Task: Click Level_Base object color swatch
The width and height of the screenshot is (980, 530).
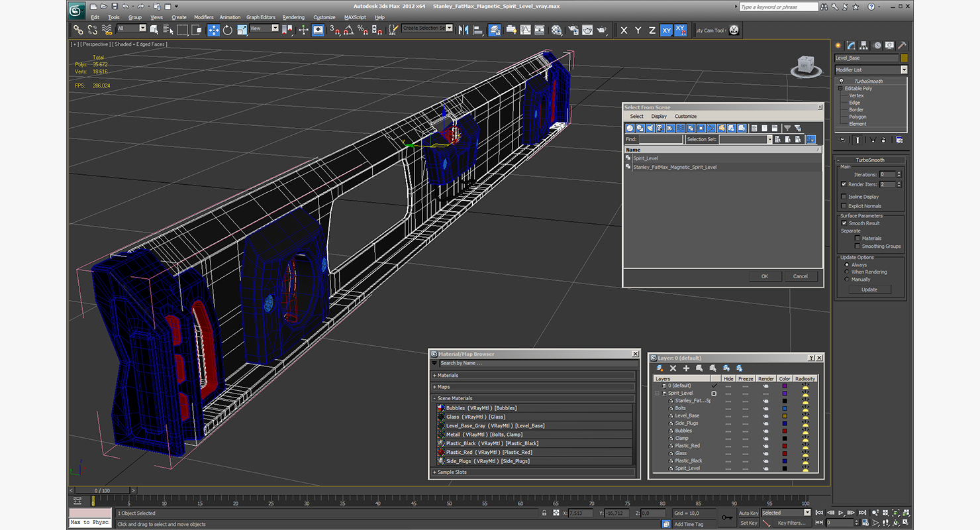Action: point(904,58)
